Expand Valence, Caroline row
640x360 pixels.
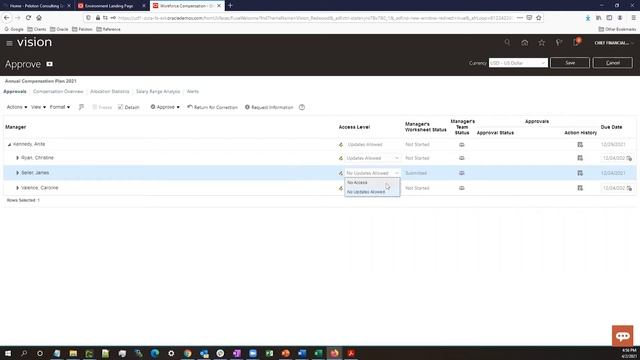click(18, 188)
